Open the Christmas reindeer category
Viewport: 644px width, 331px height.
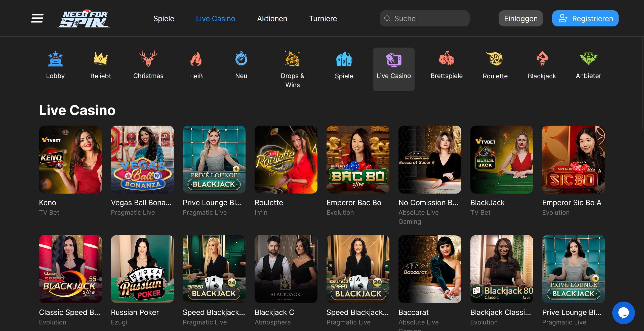pyautogui.click(x=148, y=58)
